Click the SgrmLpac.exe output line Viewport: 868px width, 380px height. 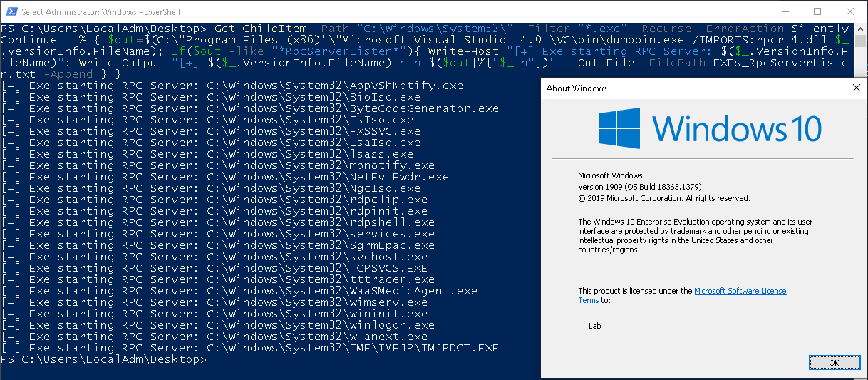[x=218, y=245]
